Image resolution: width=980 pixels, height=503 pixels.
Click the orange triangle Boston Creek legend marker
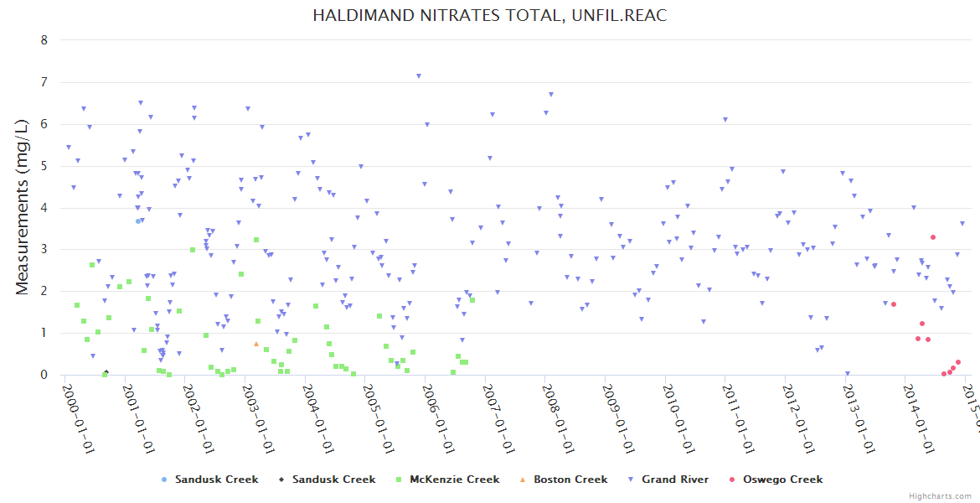522,480
